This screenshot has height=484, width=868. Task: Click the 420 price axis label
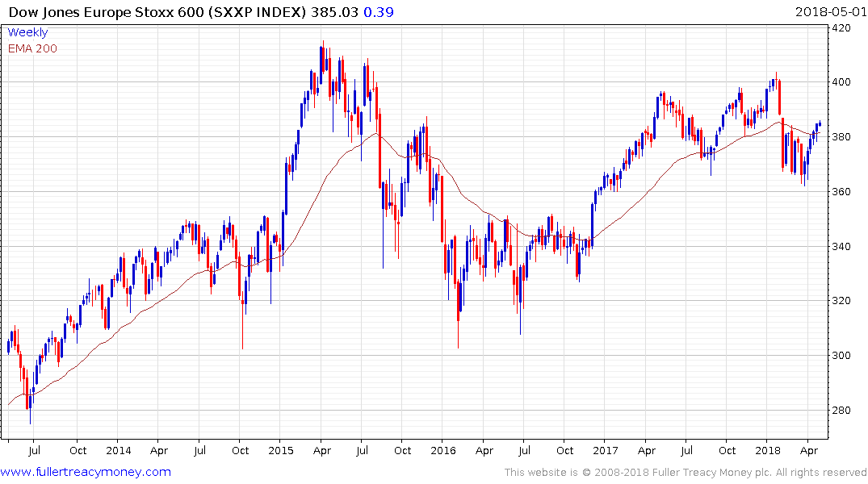point(841,28)
